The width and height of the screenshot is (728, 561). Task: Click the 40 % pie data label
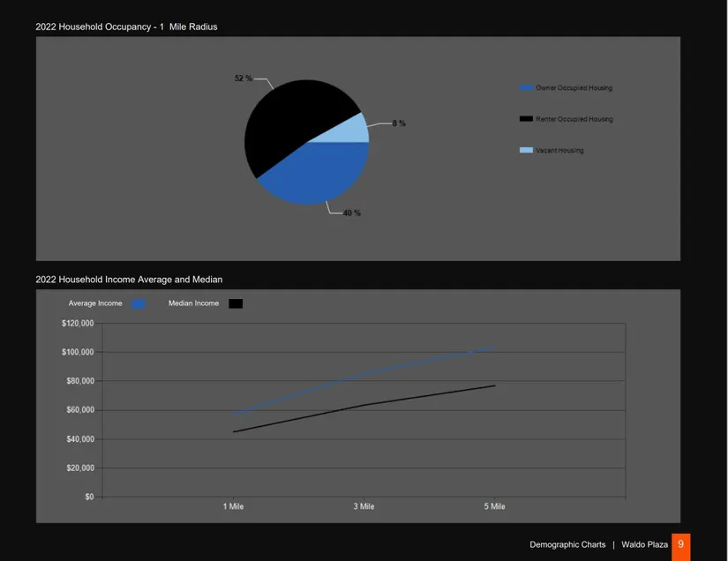coord(351,213)
